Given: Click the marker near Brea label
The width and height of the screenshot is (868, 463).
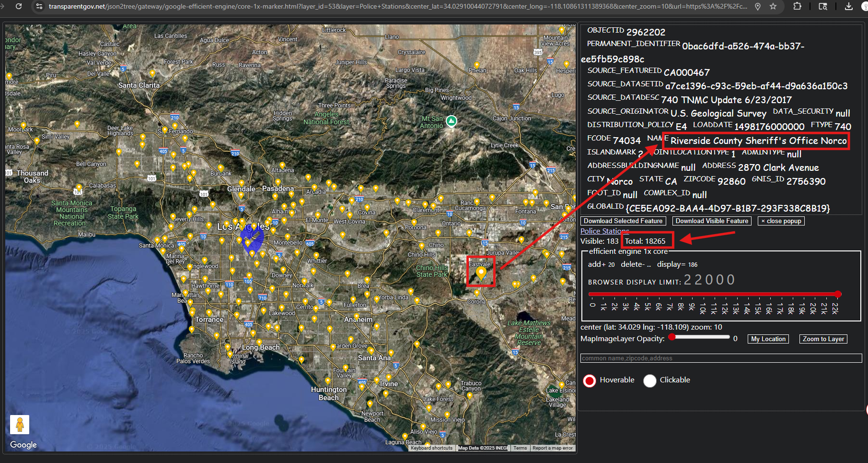Looking at the screenshot, I should tap(367, 280).
